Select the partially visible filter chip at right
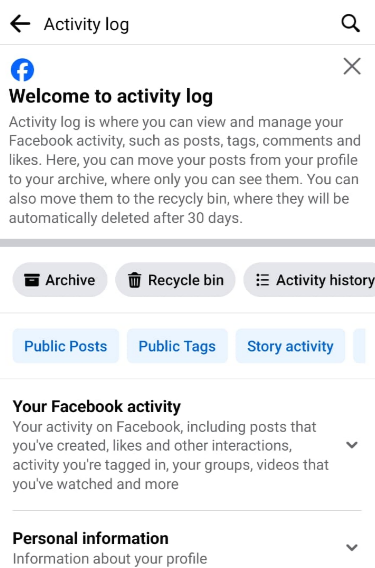375x568 pixels. [x=359, y=346]
